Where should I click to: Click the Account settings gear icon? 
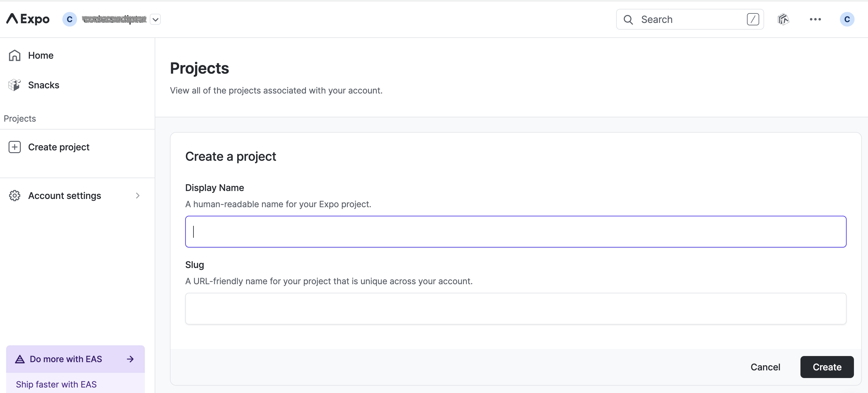14,196
